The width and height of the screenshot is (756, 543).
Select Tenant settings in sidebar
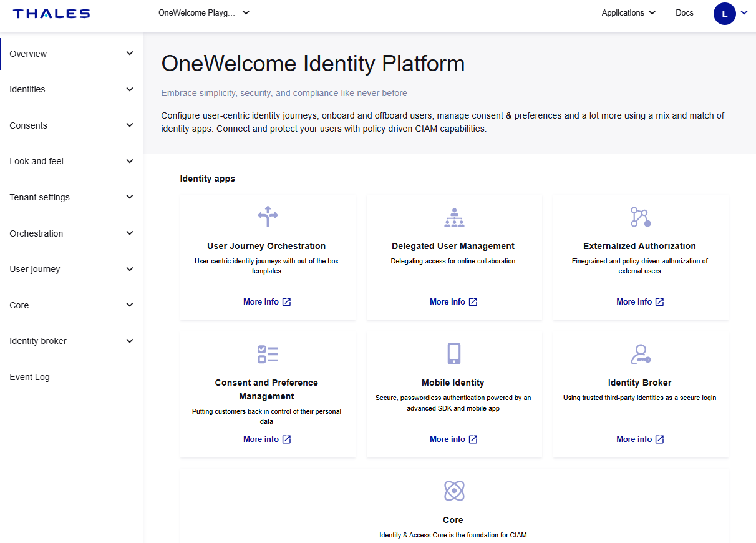coord(40,197)
